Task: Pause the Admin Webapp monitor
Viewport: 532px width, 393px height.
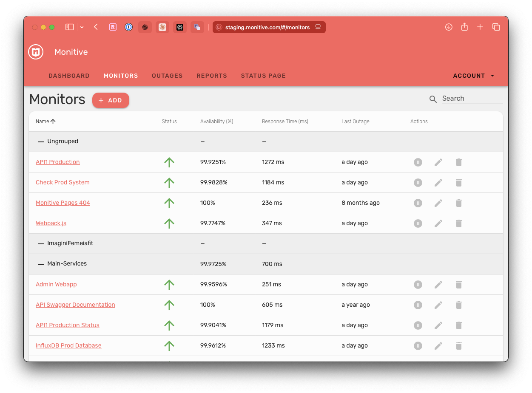Action: pos(418,284)
